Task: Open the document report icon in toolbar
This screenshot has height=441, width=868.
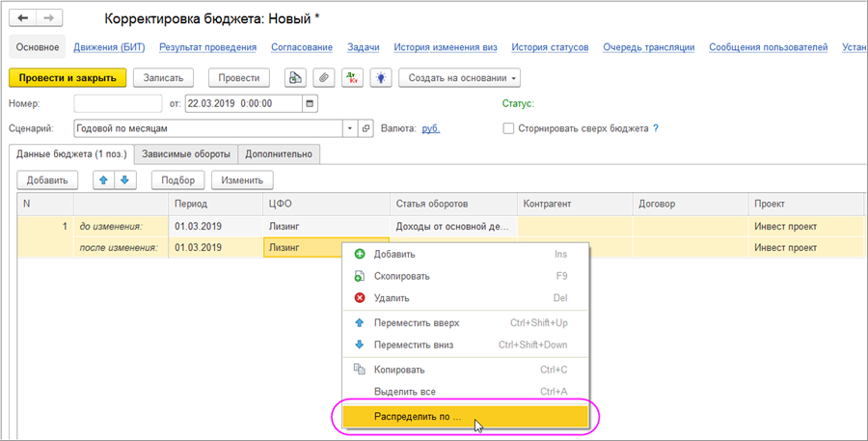Action: pos(296,78)
